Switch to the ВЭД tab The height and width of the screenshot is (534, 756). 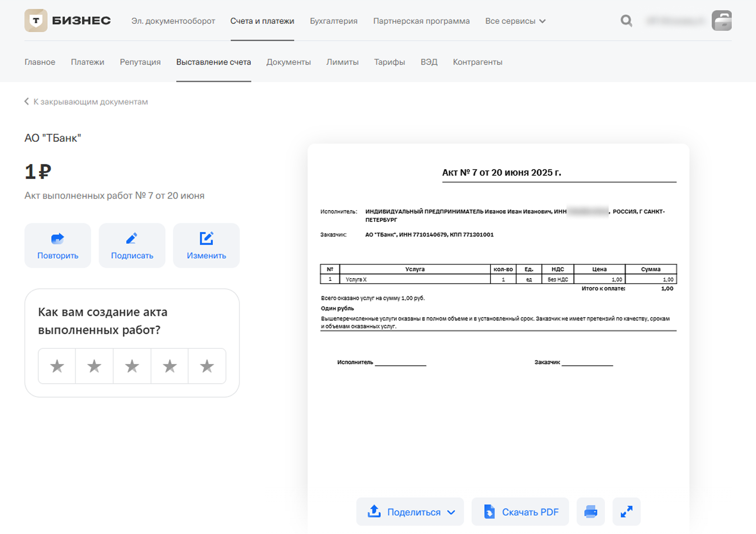click(429, 62)
